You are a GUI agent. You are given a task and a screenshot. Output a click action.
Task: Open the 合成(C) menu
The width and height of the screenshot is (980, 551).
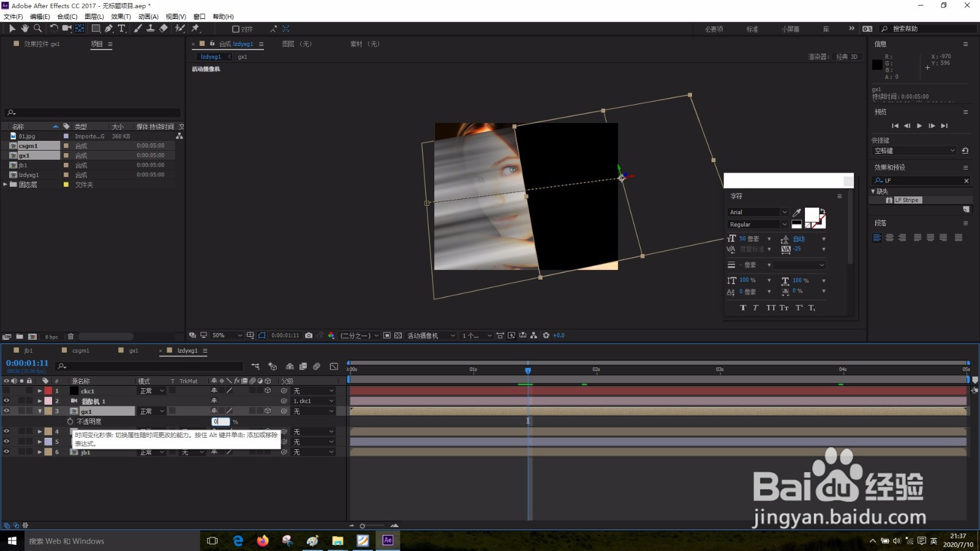pos(67,17)
